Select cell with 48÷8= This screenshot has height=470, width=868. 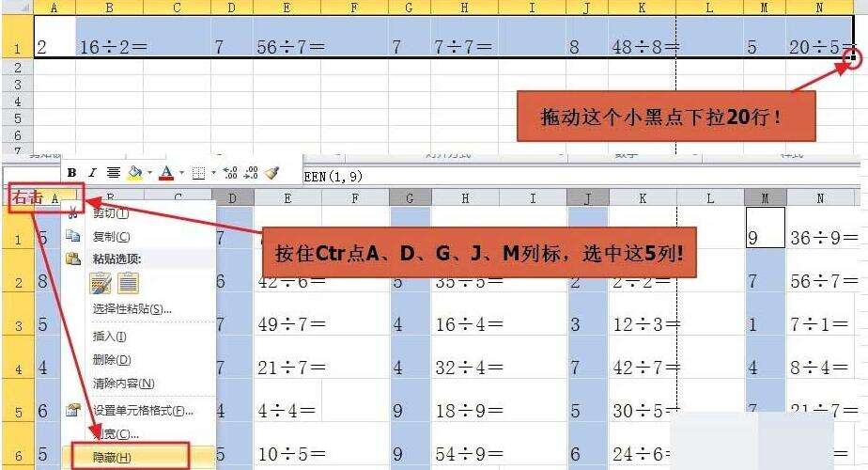pos(642,37)
